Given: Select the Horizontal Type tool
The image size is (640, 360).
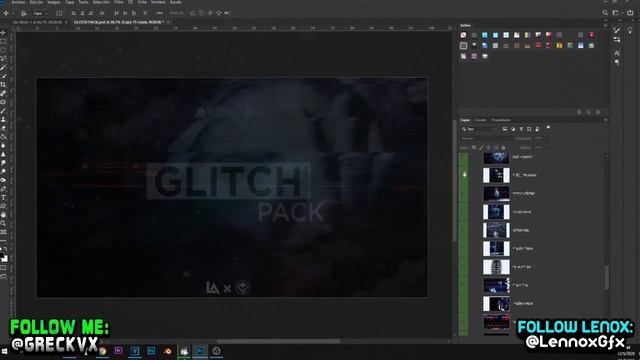Looking at the screenshot, I should click(3, 198).
